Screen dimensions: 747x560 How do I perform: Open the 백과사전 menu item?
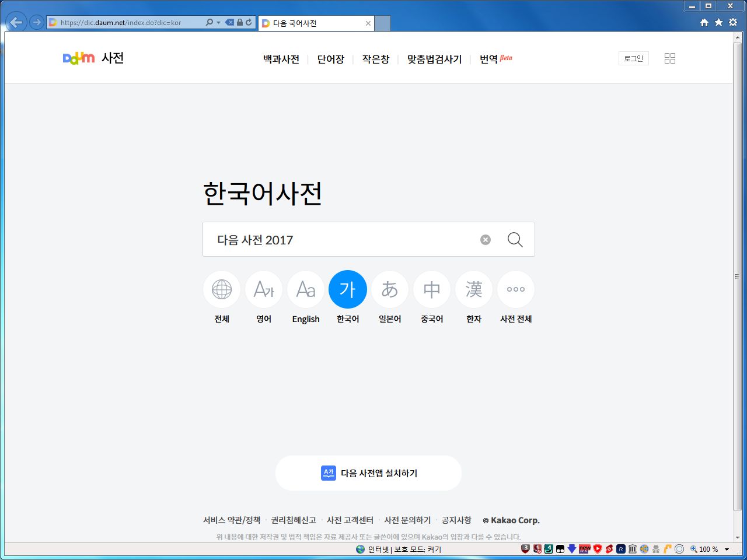point(281,59)
